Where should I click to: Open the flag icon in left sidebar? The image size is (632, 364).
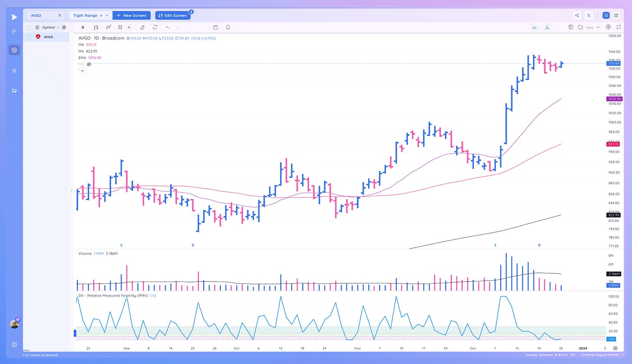pos(14,91)
